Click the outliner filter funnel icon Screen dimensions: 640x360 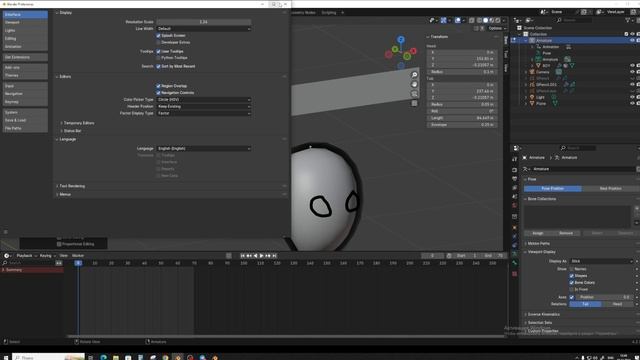click(x=628, y=20)
